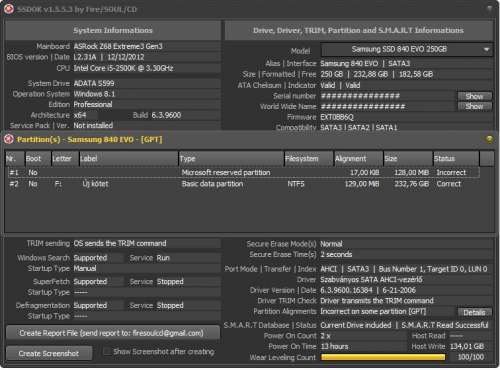The width and height of the screenshot is (500, 370).
Task: Click the Wear Leveling value 100/100
Action: [471, 357]
